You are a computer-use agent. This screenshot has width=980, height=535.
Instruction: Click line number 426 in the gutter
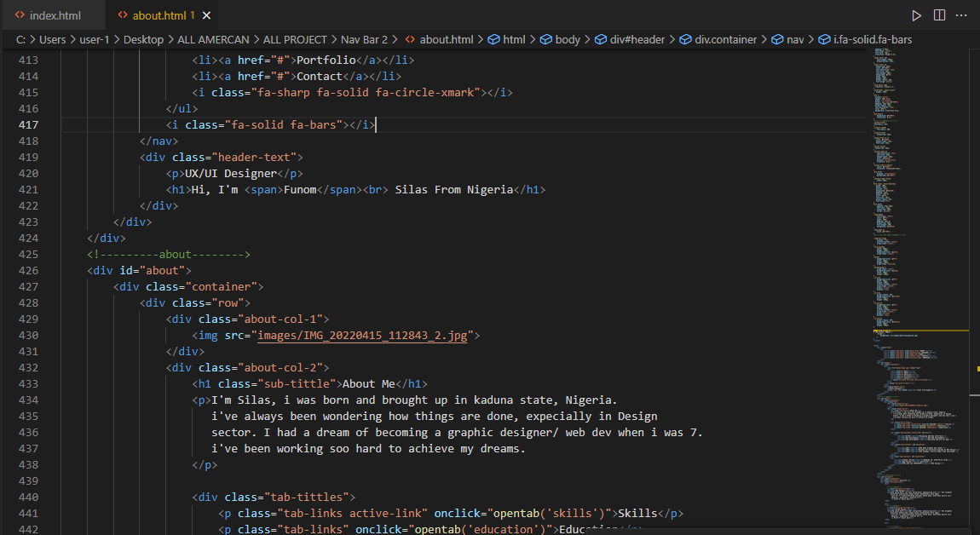28,270
